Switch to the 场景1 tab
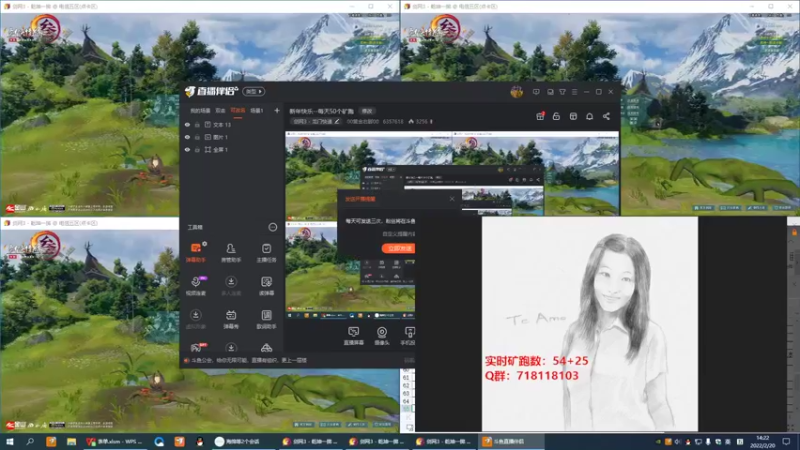 pos(257,110)
